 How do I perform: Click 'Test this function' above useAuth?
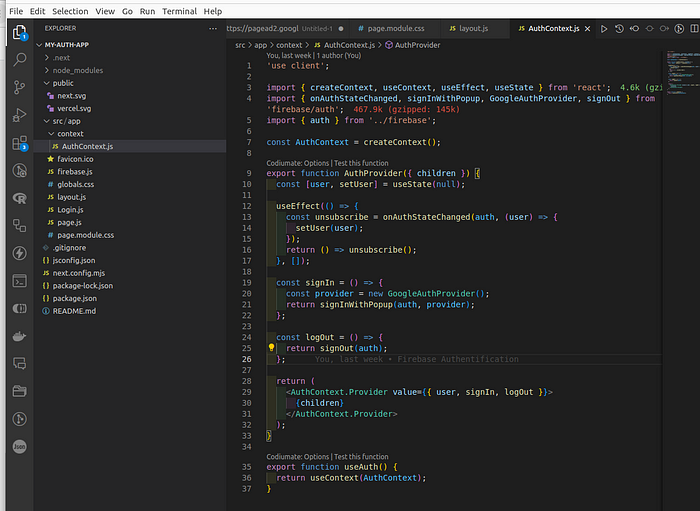361,457
